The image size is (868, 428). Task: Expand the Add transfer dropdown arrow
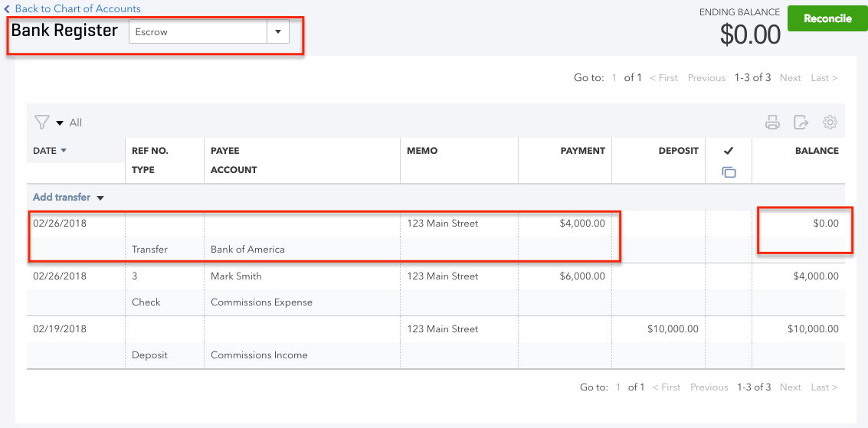100,198
